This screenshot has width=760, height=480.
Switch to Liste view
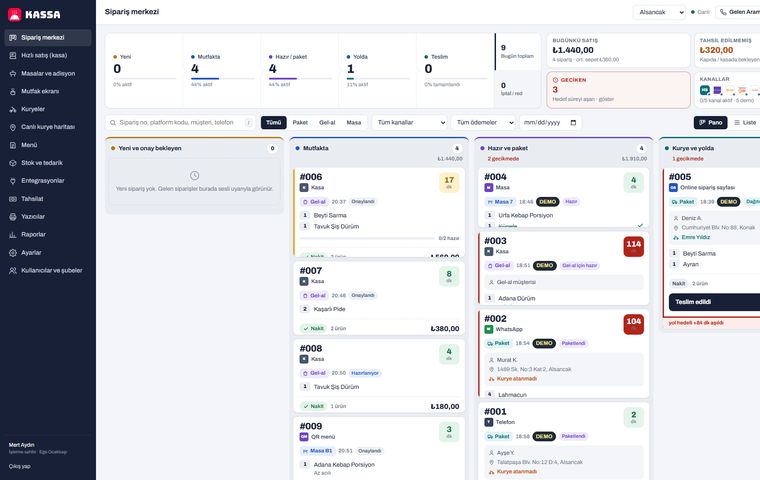pyautogui.click(x=745, y=123)
